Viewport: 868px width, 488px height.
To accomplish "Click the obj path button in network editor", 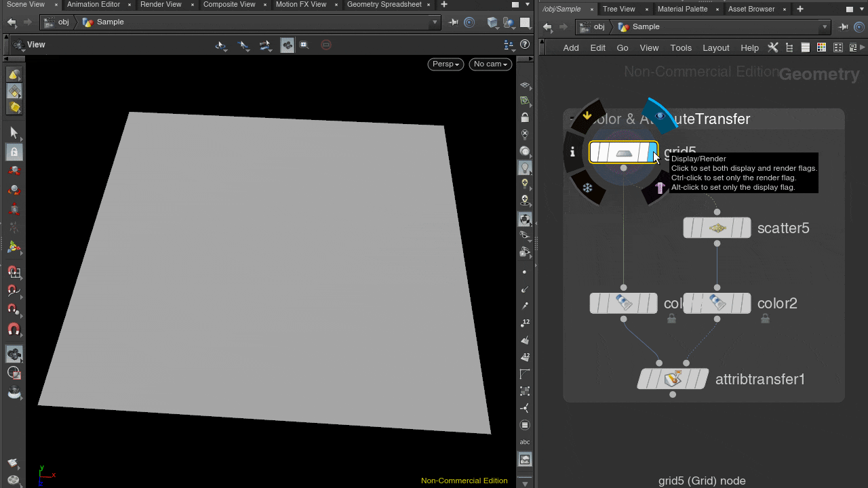I will pyautogui.click(x=593, y=27).
